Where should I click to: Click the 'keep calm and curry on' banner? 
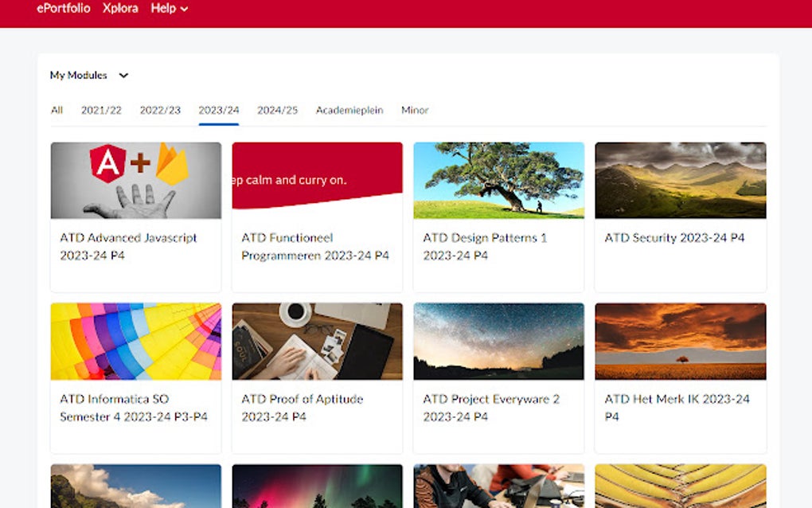317,180
